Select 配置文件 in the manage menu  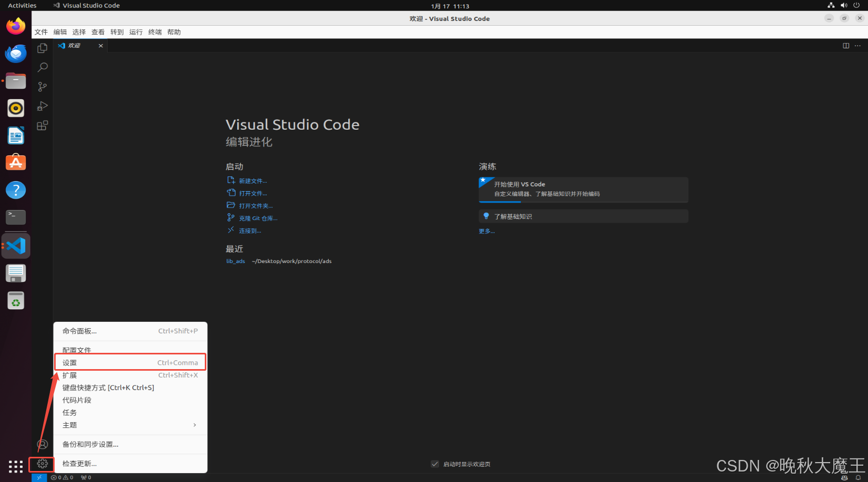pos(130,350)
